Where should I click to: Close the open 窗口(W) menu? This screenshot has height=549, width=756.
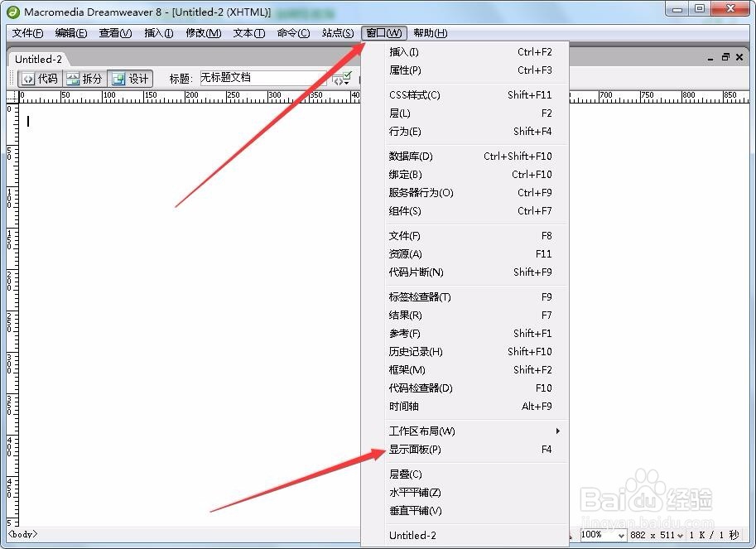point(383,33)
